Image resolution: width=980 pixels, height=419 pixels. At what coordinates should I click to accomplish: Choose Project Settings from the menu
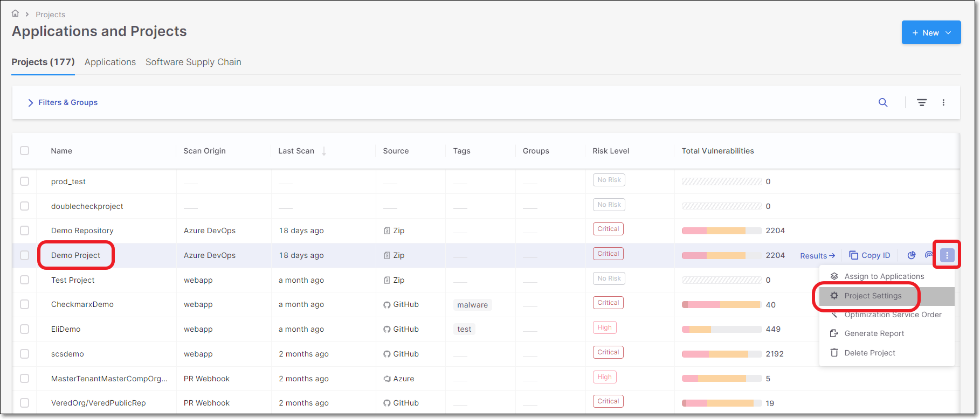click(887, 296)
